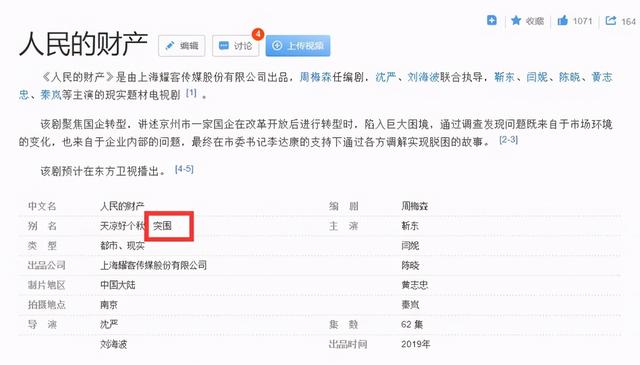
Task: Click the 编剧 value 周梅森 in the table
Action: click(414, 206)
